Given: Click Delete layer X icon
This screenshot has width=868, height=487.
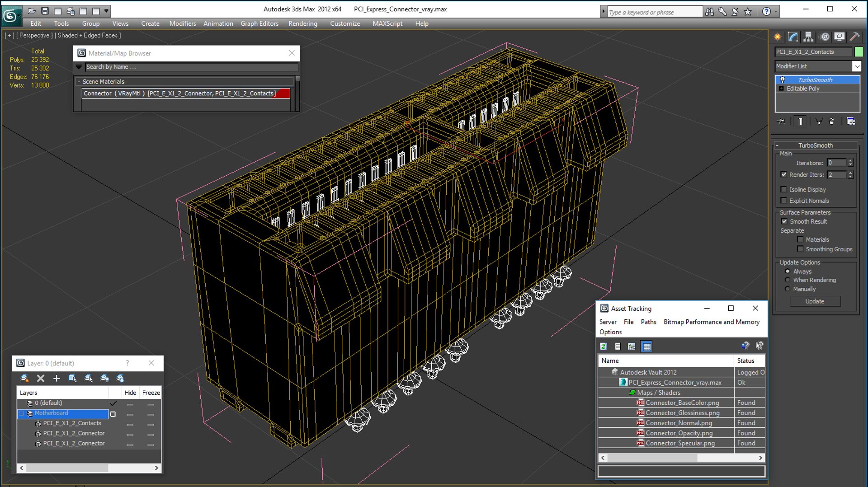Looking at the screenshot, I should coord(41,378).
